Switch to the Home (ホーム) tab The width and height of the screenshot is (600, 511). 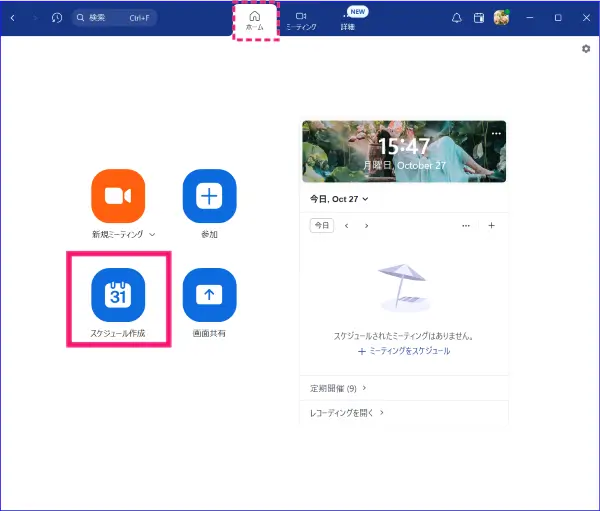coord(254,20)
